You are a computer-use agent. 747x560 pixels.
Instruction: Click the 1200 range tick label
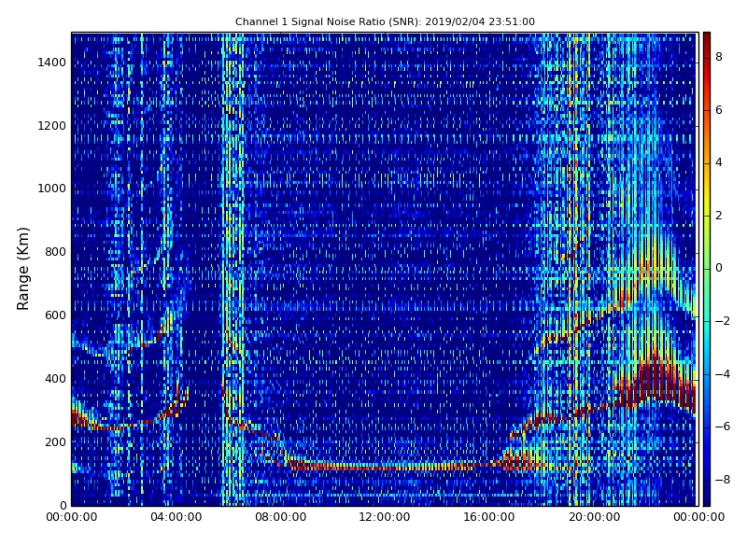52,126
